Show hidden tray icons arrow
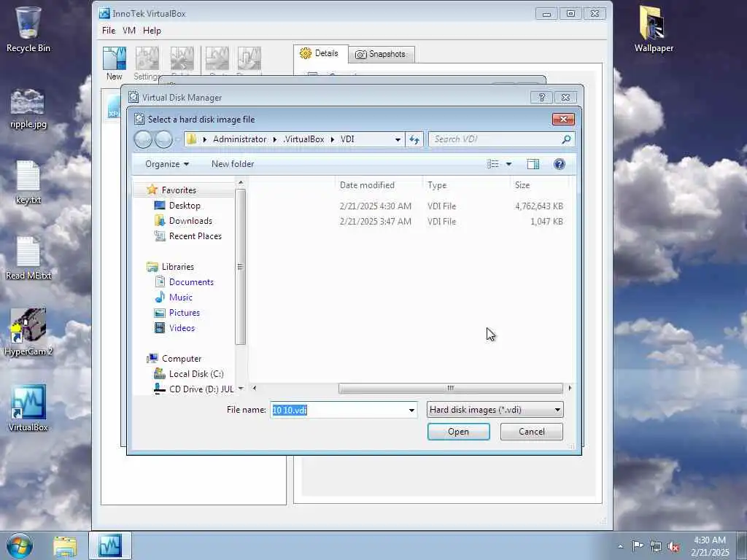The image size is (747, 560). point(620,546)
